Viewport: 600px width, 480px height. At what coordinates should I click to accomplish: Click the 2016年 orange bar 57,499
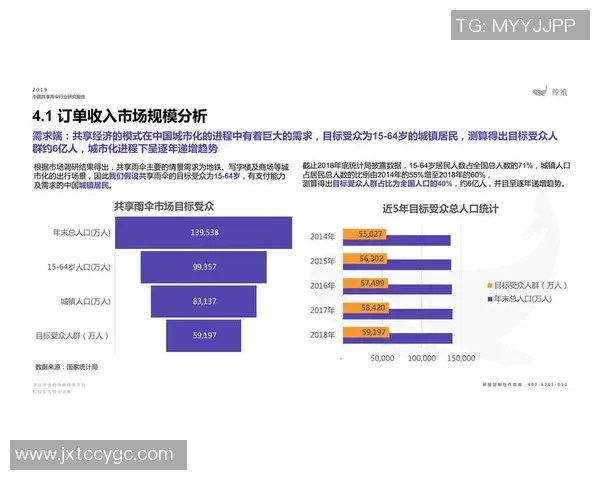point(365,283)
